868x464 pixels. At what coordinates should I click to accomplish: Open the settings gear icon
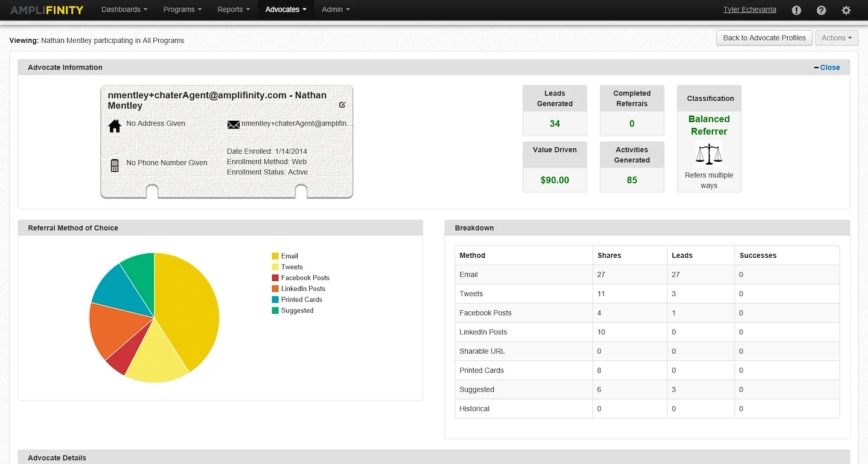(846, 10)
